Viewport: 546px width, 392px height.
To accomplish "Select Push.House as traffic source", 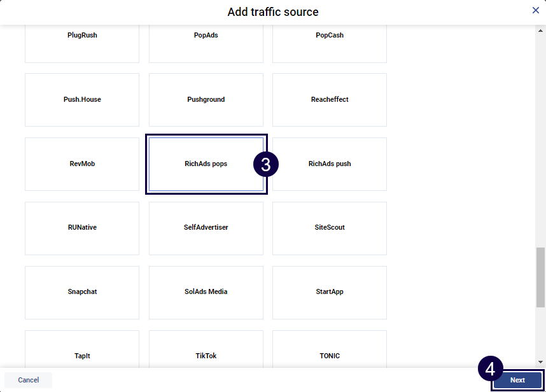I will tap(82, 100).
